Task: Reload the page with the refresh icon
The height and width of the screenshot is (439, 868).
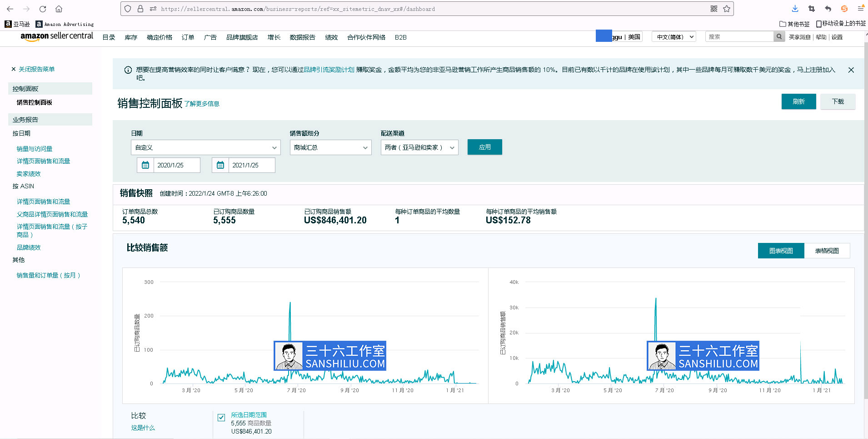Action: click(43, 9)
